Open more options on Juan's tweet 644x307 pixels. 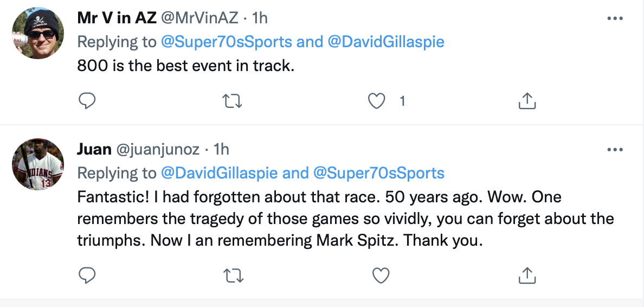tap(615, 149)
